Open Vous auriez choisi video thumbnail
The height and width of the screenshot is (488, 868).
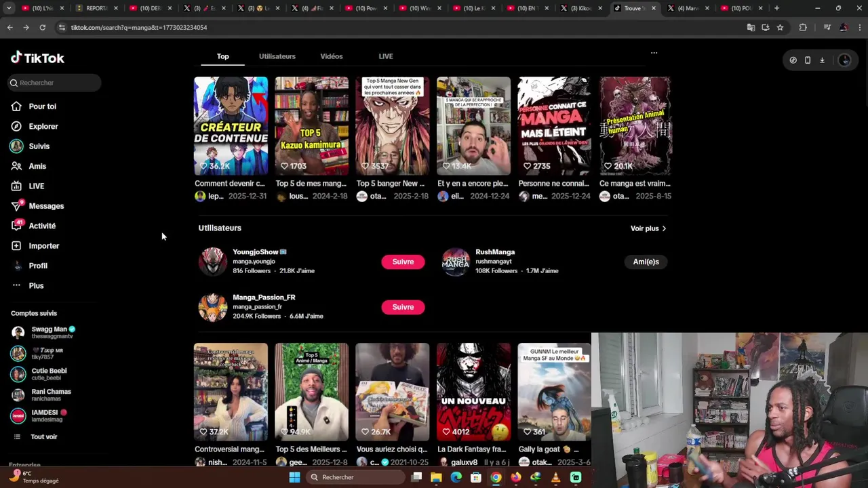coord(393,392)
